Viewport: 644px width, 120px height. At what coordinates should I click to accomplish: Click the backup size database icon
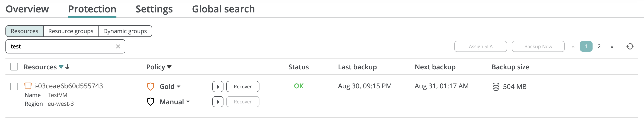496,87
